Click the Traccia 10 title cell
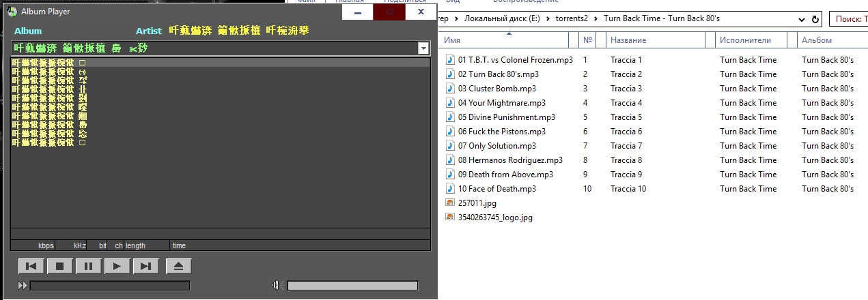Screen dimensions: 868x300 point(628,189)
